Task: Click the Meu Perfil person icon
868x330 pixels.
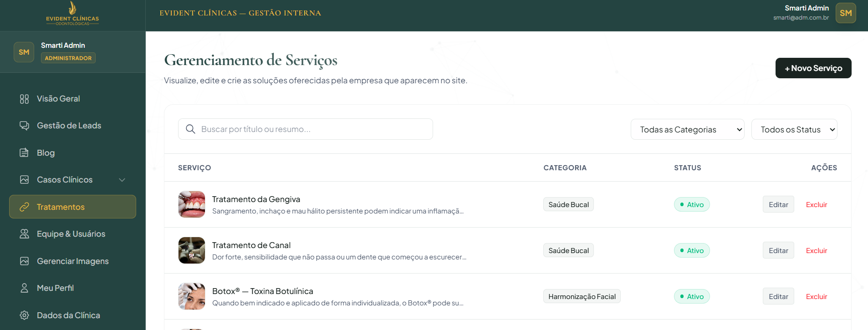Action: tap(25, 288)
